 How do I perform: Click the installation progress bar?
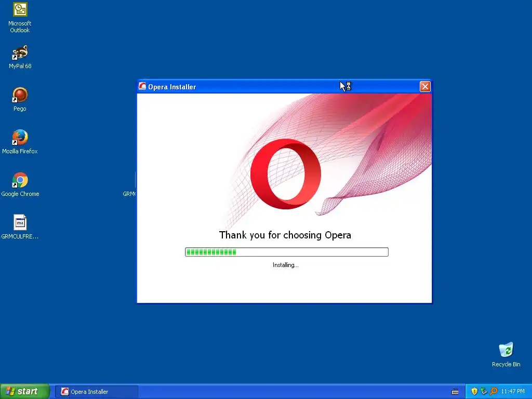(x=286, y=252)
